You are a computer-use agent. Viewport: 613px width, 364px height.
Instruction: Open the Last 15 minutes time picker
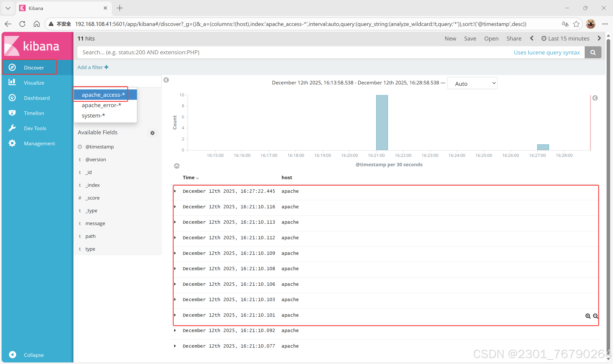[565, 39]
